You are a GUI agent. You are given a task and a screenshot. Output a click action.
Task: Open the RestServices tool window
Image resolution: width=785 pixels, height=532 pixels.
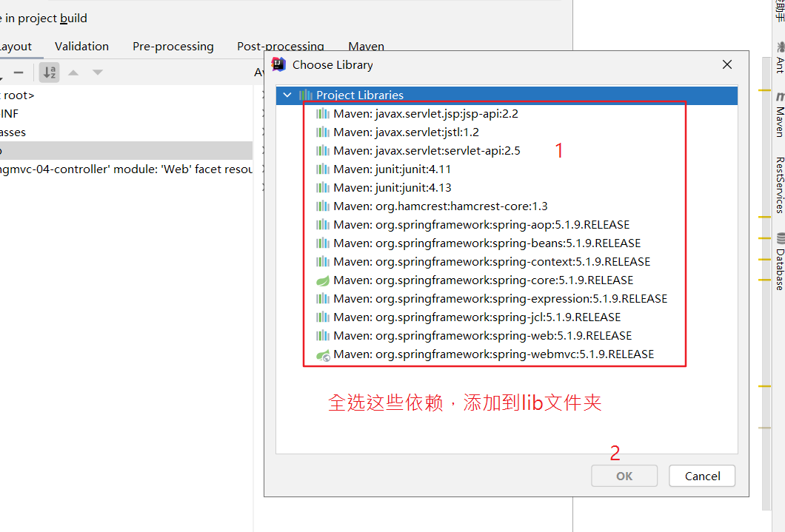pos(780,185)
